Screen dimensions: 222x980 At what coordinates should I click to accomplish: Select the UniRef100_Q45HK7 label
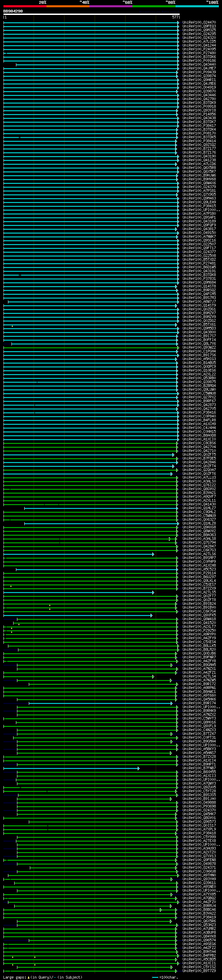pyautogui.click(x=199, y=814)
